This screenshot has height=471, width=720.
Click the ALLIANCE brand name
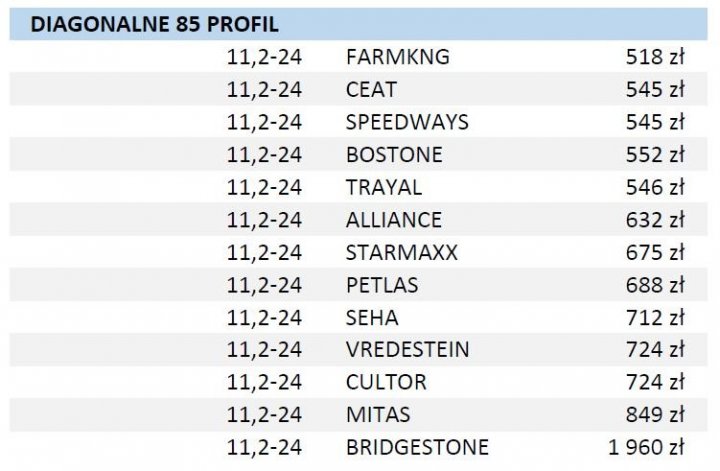point(393,220)
